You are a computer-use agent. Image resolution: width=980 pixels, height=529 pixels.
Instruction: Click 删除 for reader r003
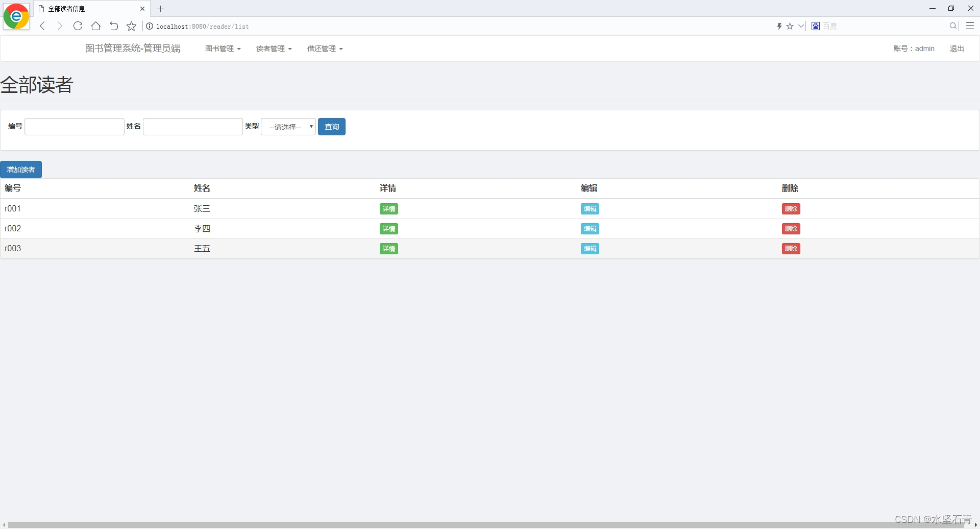791,249
